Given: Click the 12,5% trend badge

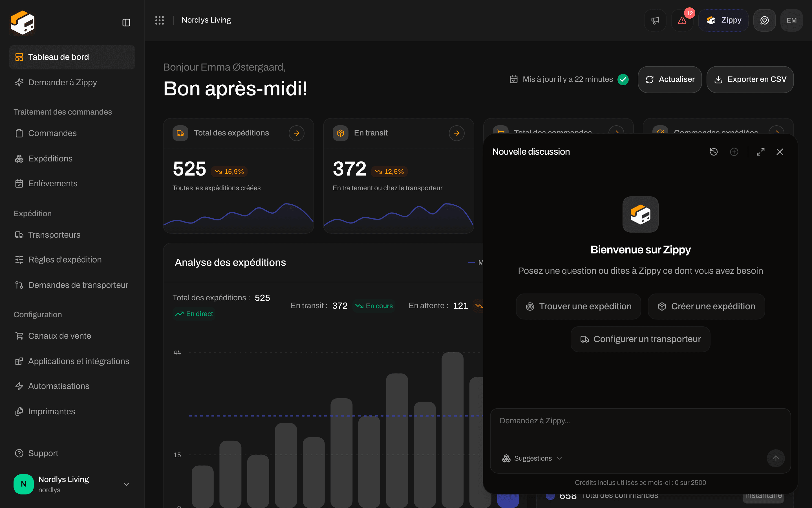Looking at the screenshot, I should pos(389,172).
